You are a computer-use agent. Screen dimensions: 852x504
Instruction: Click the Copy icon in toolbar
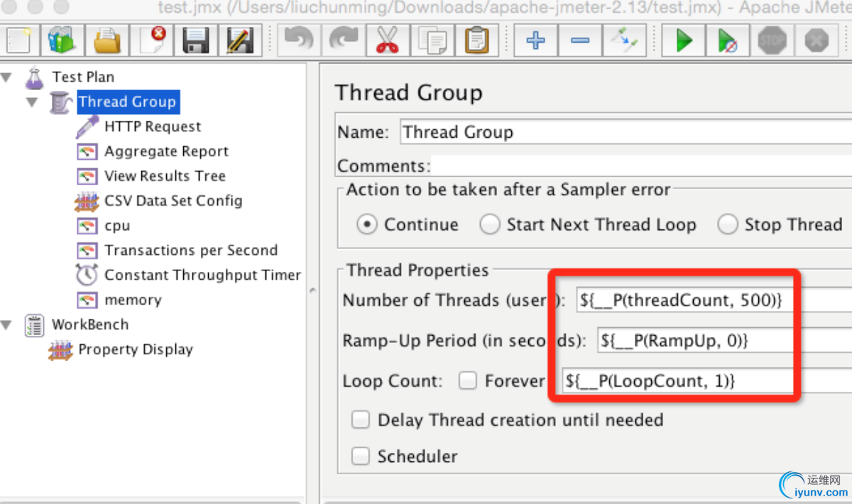(x=431, y=40)
